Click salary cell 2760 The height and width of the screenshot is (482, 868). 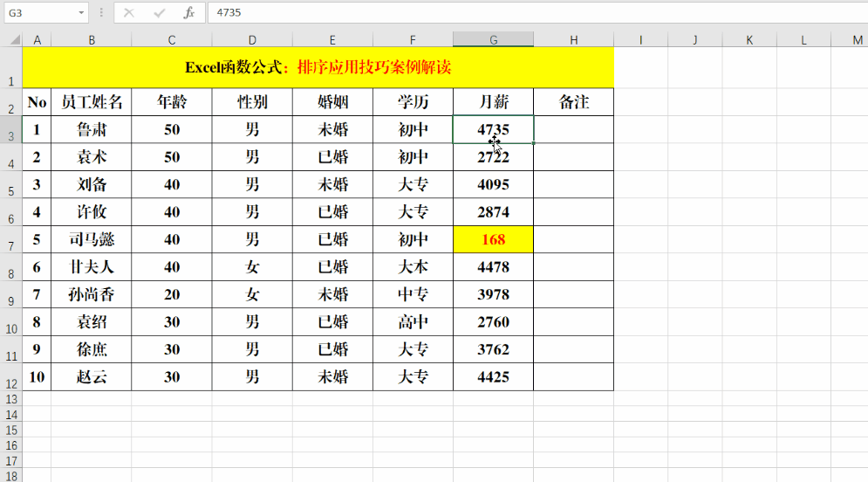(493, 322)
